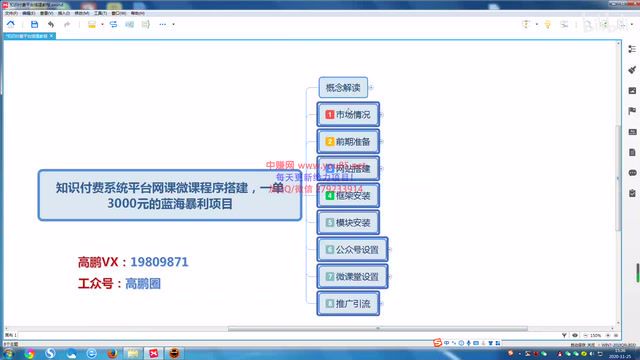The image size is (640, 360).
Task: Toggle the eye visibility icon in the status bar
Action: click(x=575, y=336)
